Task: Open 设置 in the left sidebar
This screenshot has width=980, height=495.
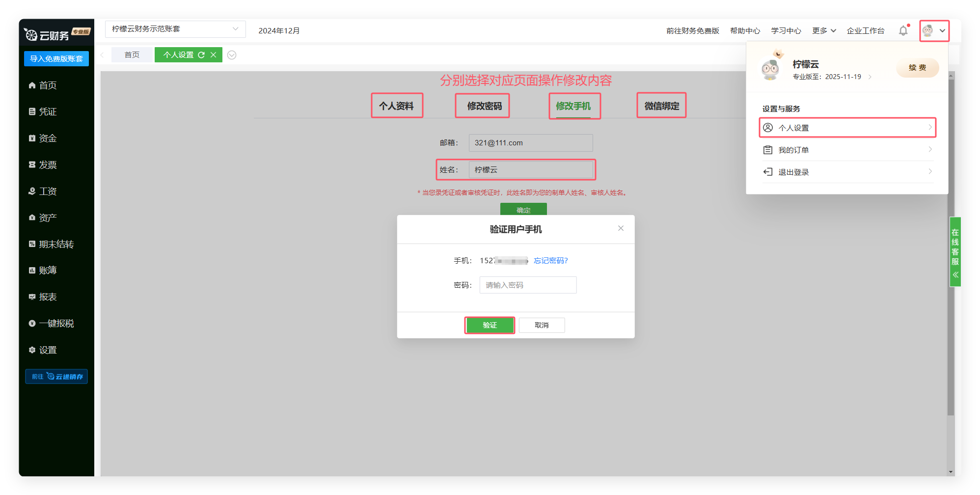Action: [x=48, y=350]
